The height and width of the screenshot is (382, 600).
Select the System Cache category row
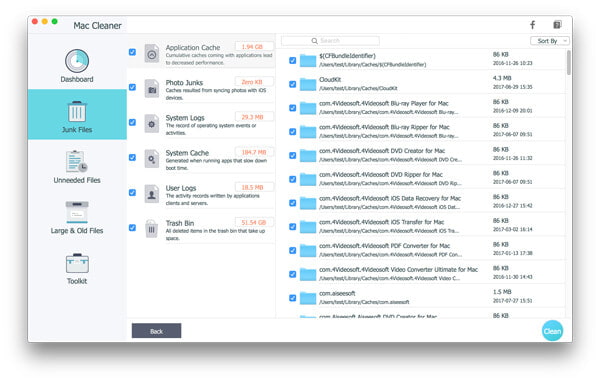[x=201, y=159]
